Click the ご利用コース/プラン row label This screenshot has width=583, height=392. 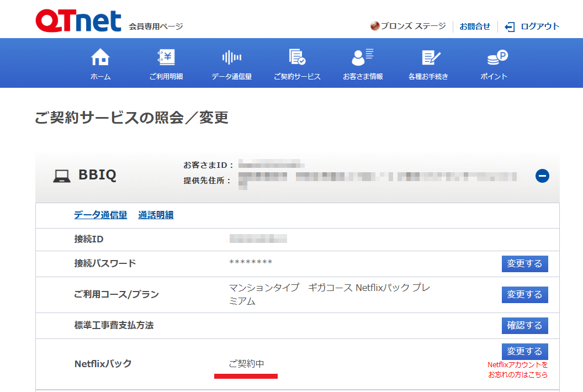116,295
